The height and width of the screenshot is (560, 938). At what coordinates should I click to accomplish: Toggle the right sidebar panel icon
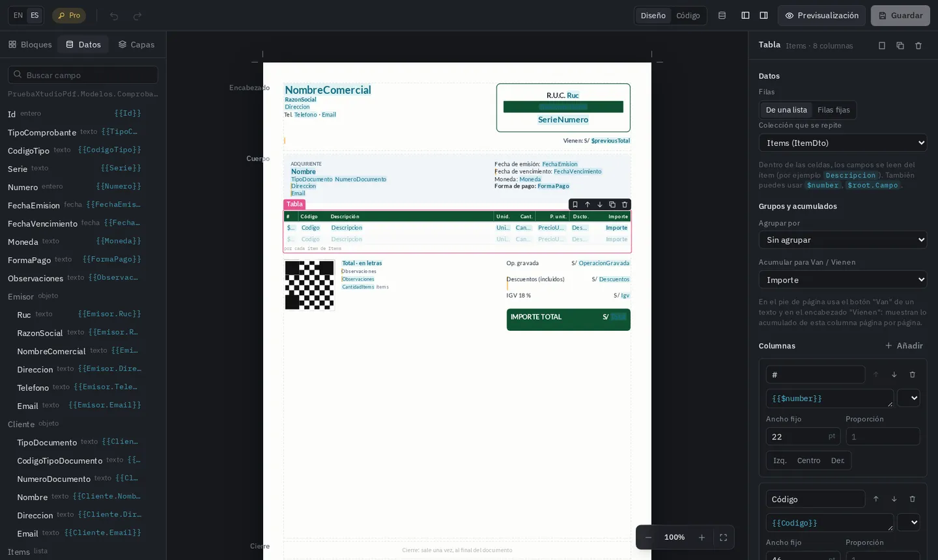tap(763, 16)
